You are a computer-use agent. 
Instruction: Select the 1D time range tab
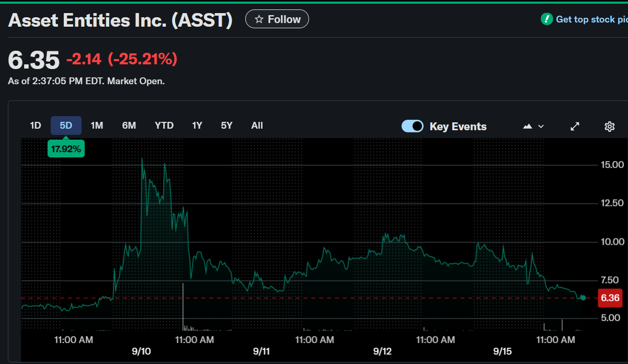click(36, 126)
